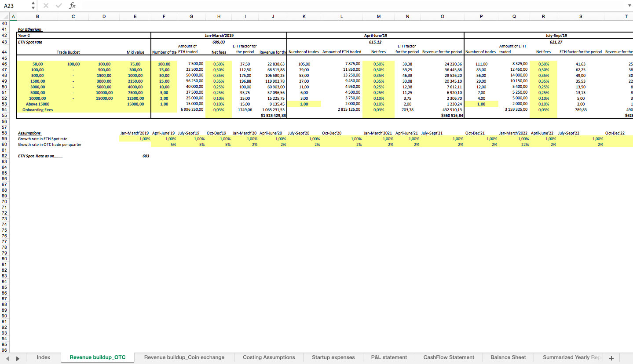Click the 'Year-1' cell

pyautogui.click(x=24, y=35)
